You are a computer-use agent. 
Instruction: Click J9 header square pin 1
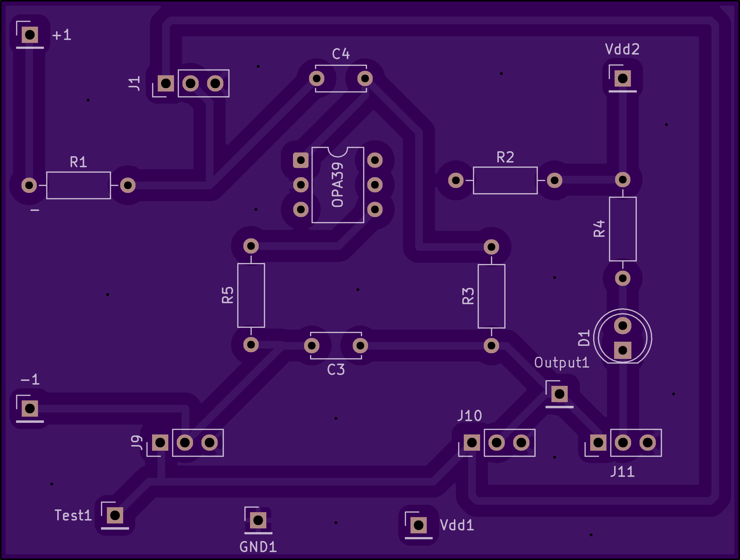point(160,443)
